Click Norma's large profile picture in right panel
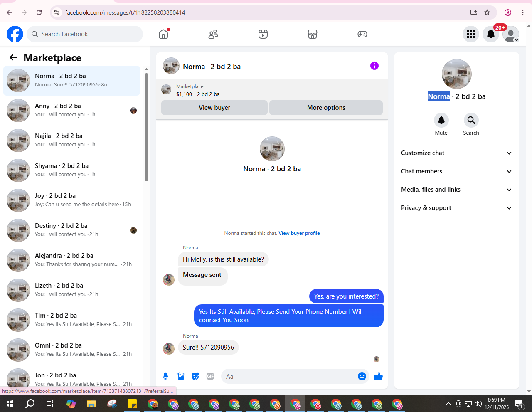This screenshot has width=532, height=412. [457, 74]
